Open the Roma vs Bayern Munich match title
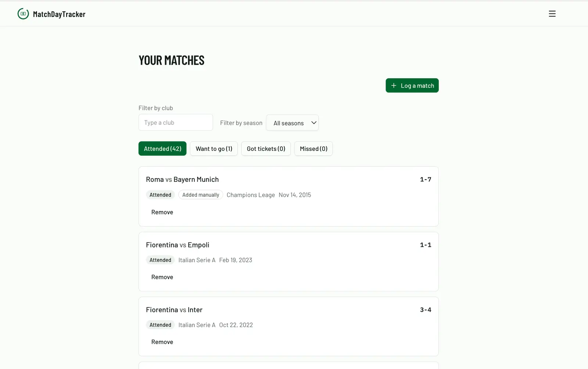The width and height of the screenshot is (588, 369). click(182, 180)
